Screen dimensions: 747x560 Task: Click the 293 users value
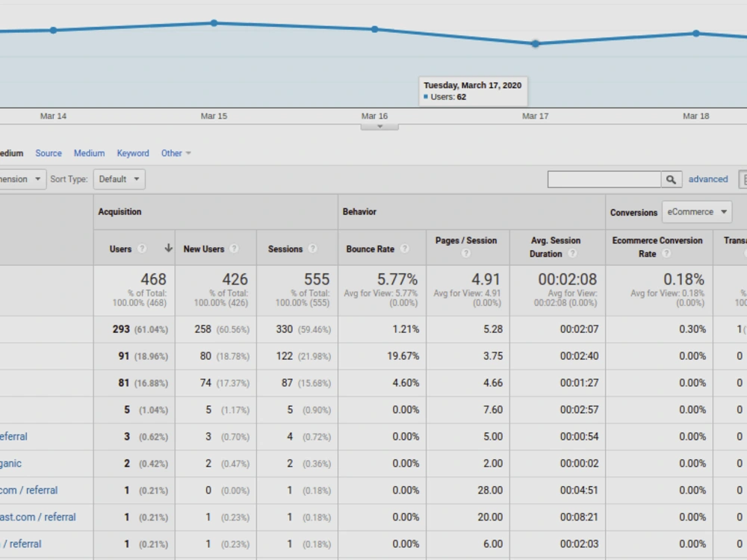click(x=121, y=329)
